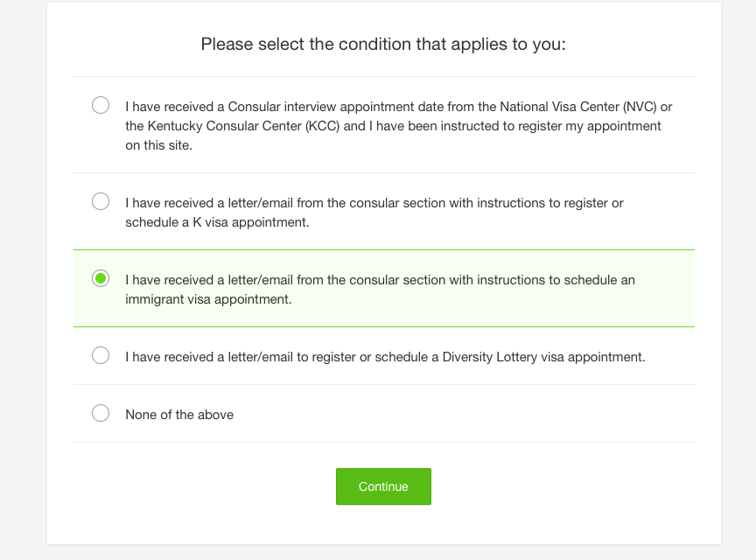Click the "on this site." label text

[158, 145]
